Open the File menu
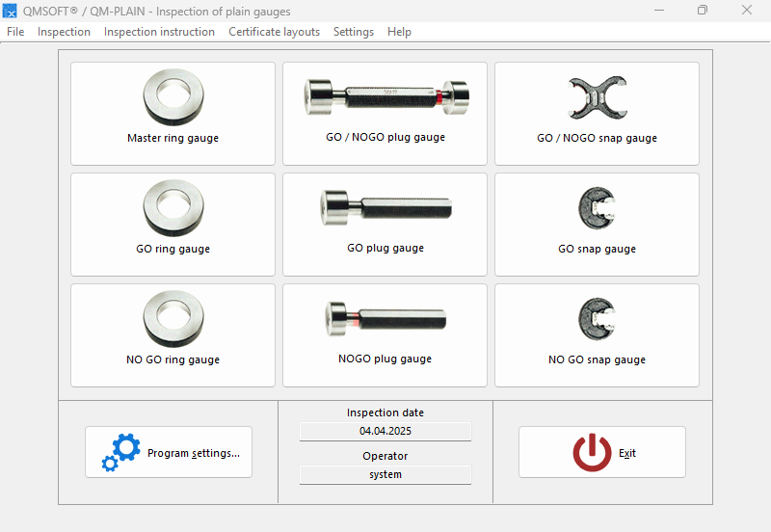 pos(15,32)
